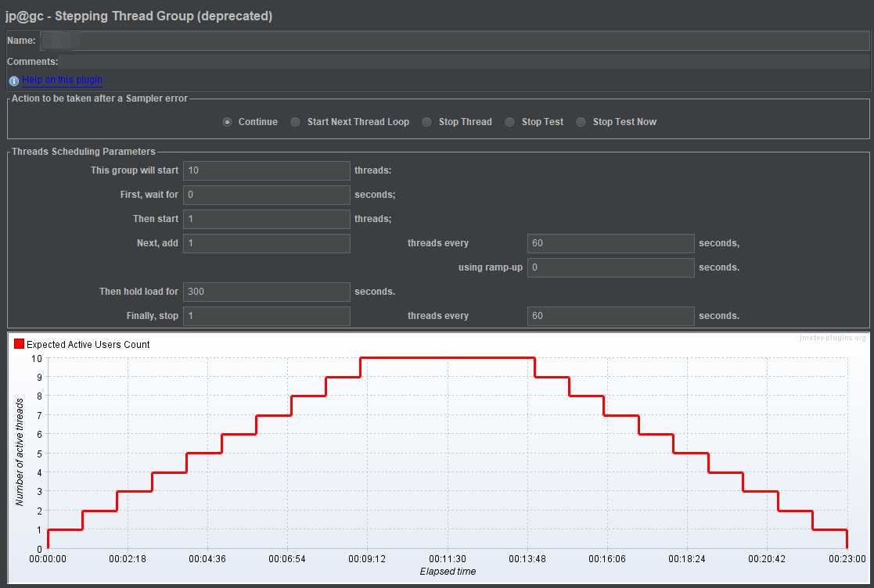Click the 'jp@gc - Stepping Thread Group (deprecated)' heading
874x588 pixels.
(138, 16)
